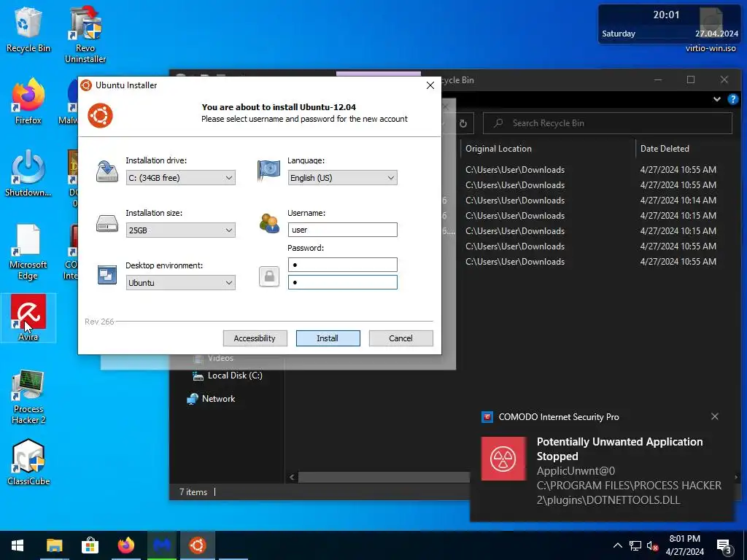747x560 pixels.
Task: Select Local Disk (C:) in navigation pane
Action: (x=228, y=376)
